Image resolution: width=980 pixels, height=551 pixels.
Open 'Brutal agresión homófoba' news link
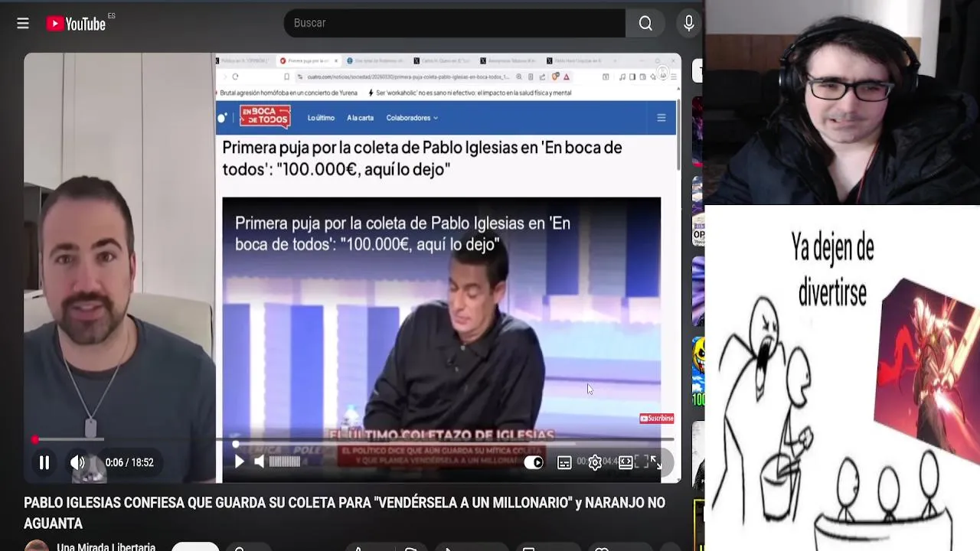pyautogui.click(x=289, y=93)
